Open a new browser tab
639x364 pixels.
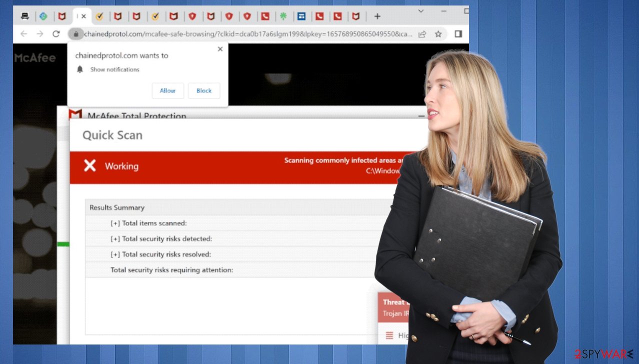click(377, 16)
